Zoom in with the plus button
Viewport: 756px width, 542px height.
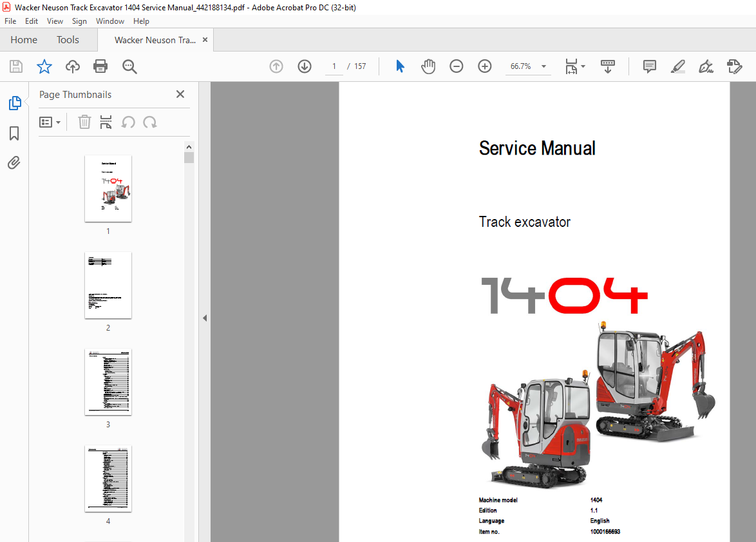tap(484, 66)
